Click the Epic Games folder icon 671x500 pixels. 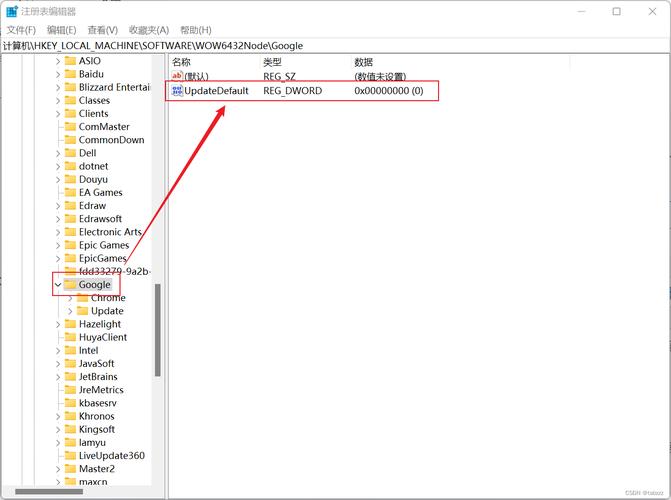71,245
